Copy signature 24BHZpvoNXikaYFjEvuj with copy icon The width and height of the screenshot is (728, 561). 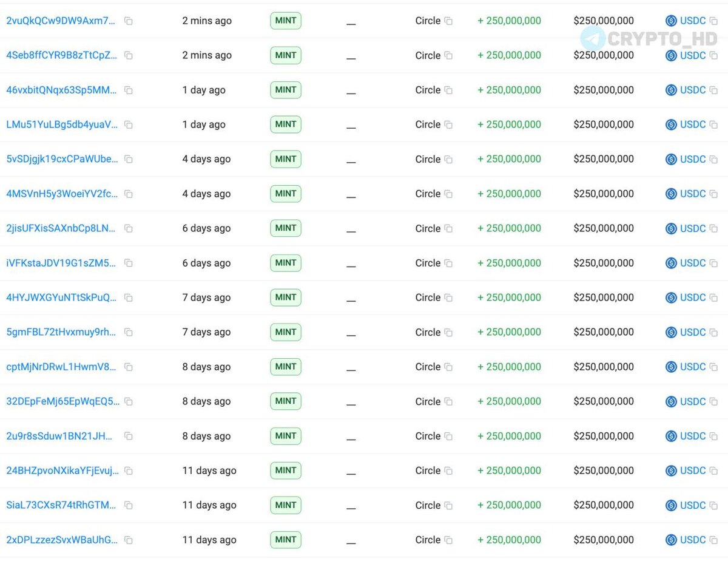pyautogui.click(x=129, y=471)
